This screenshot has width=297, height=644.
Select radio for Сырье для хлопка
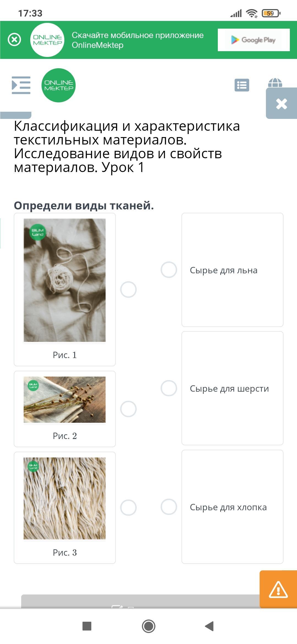pos(169,507)
